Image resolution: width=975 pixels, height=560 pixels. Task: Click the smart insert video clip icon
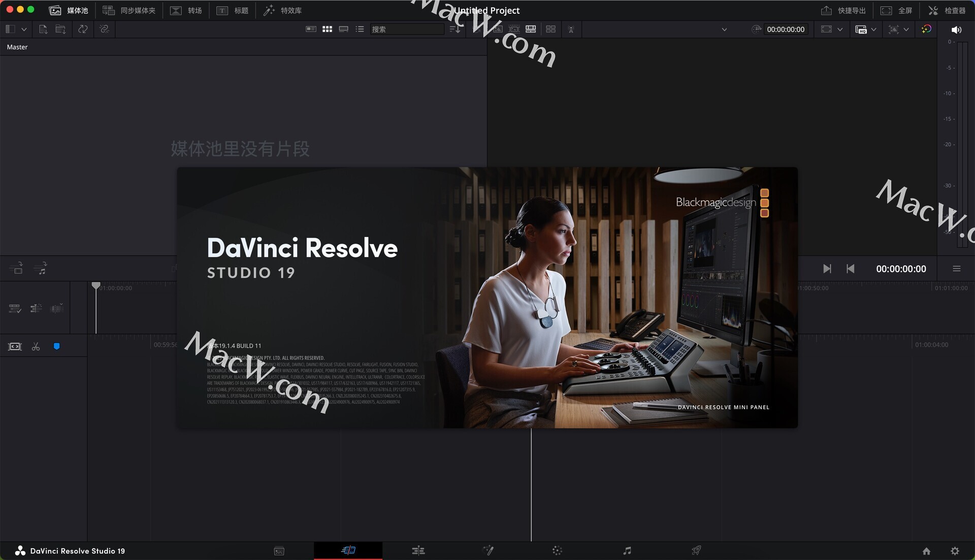coord(16,268)
